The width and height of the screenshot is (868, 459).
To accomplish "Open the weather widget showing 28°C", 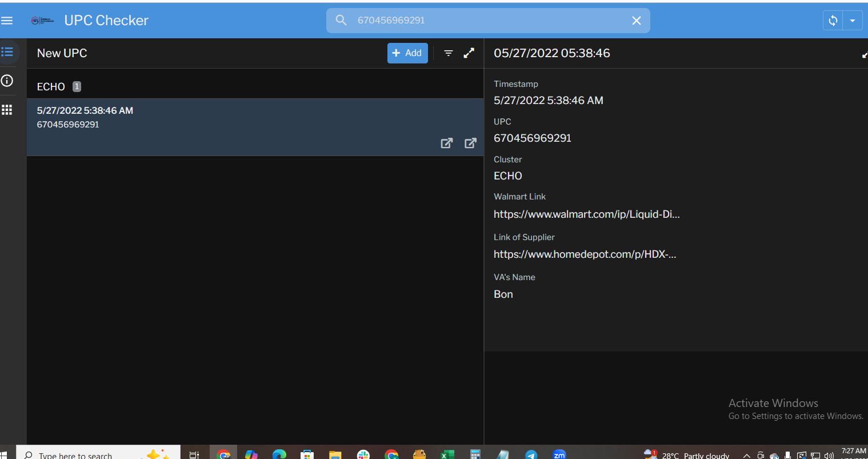I will tap(686, 454).
